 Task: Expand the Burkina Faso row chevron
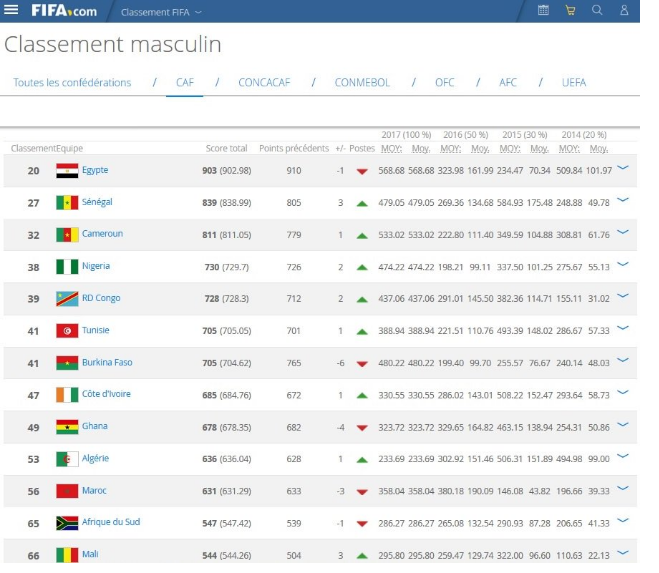point(622,360)
